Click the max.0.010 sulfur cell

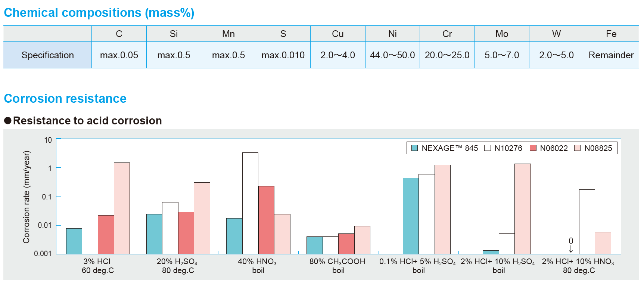[283, 55]
